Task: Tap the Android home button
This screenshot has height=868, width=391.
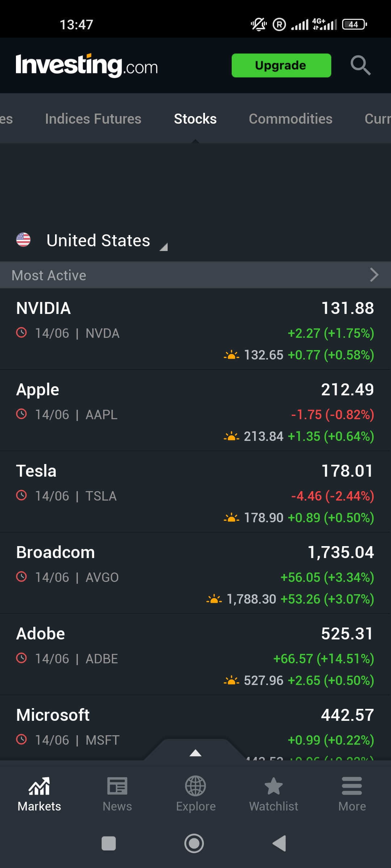Action: [194, 843]
